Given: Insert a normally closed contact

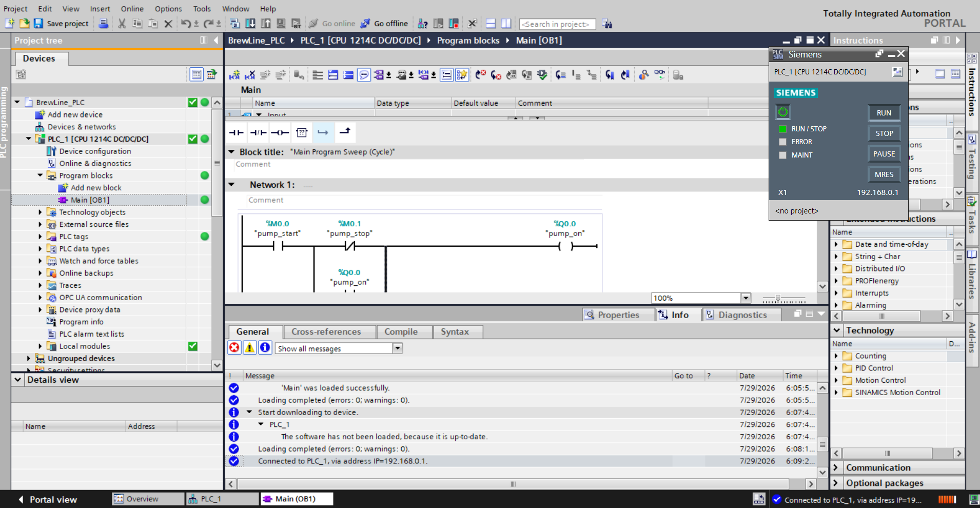Looking at the screenshot, I should [x=258, y=132].
